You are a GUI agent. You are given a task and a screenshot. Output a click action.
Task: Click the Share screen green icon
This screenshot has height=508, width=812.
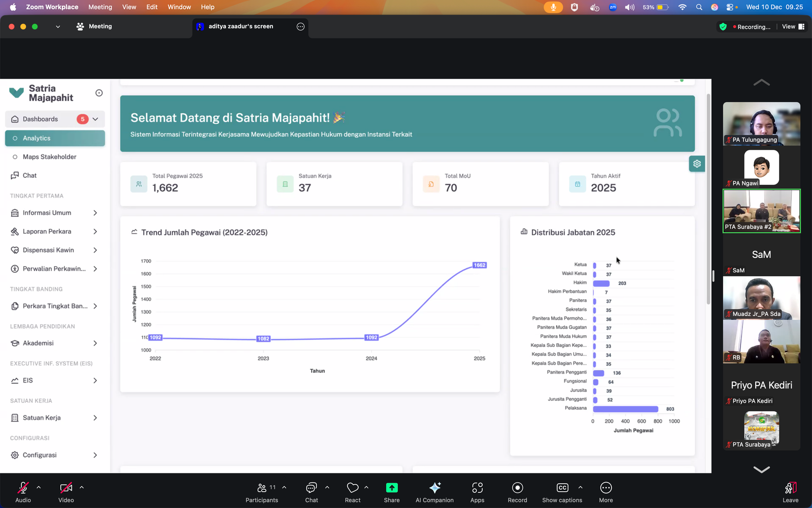coord(391,488)
